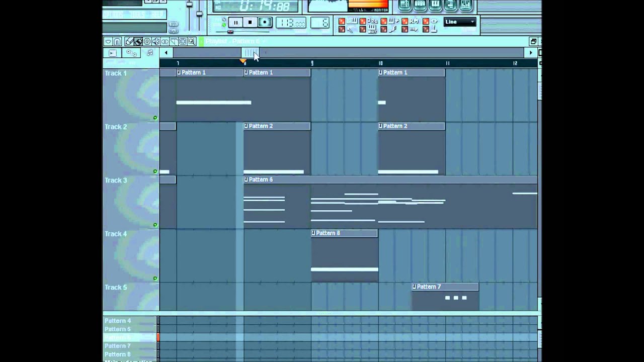Viewport: 644px width, 362px height.
Task: Click the magnet Snap icon
Action: click(x=117, y=42)
